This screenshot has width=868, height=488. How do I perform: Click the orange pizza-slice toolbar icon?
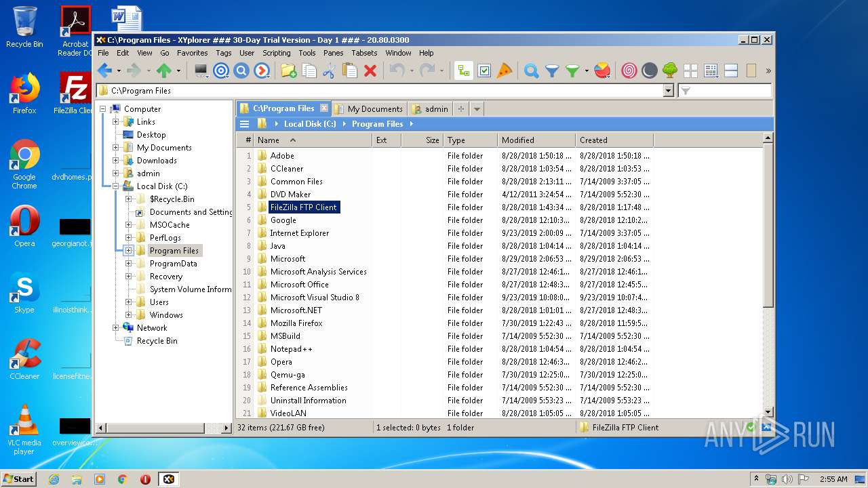(505, 70)
